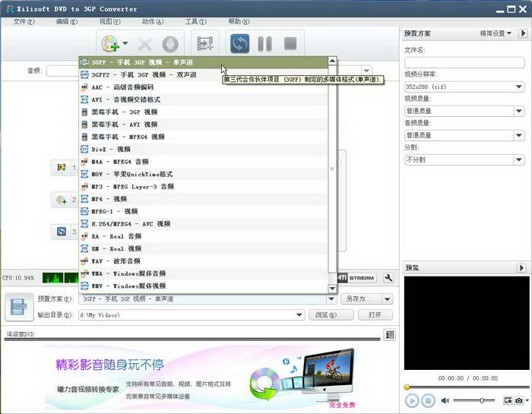532x414 pixels.
Task: Open the 文件 menu
Action: point(24,21)
